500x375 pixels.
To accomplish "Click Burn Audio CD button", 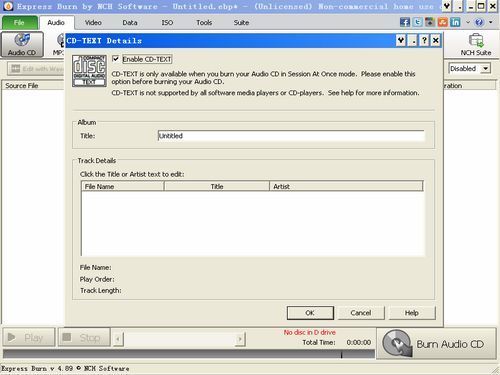I will [436, 343].
